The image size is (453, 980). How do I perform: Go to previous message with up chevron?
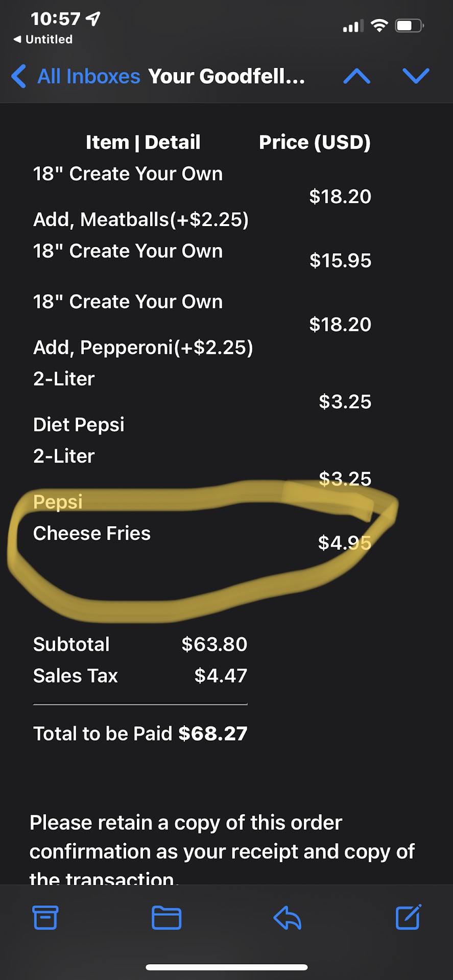point(357,76)
